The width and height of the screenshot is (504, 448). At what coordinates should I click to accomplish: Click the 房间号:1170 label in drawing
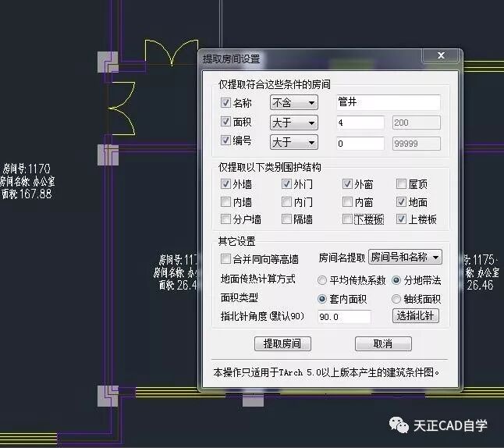[x=27, y=169]
